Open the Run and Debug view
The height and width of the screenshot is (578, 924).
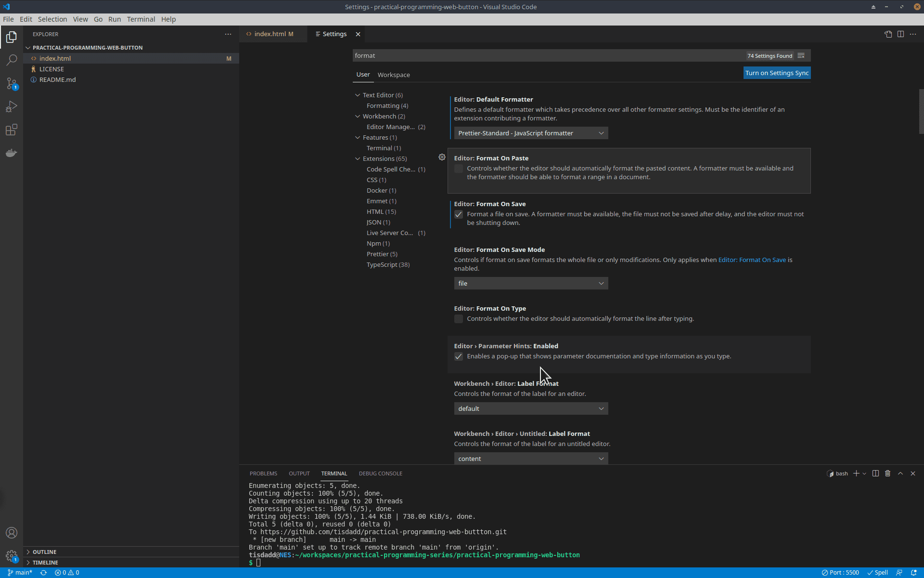(12, 106)
